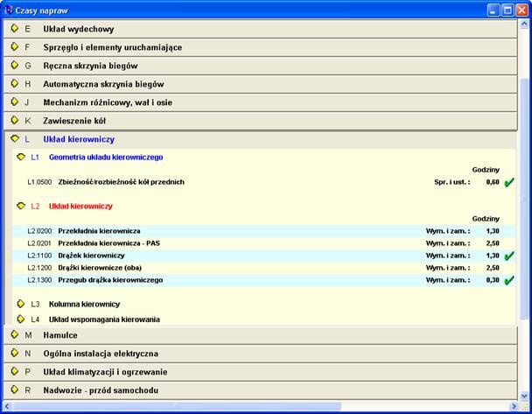Expand section G Ręczna skrzynia biegów arrow
The height and width of the screenshot is (414, 532).
point(15,65)
